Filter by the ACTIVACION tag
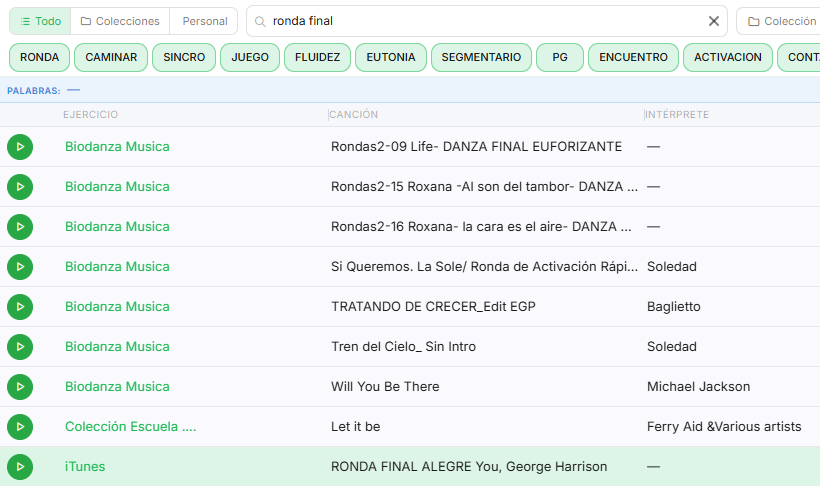The width and height of the screenshot is (820, 486). click(x=727, y=57)
